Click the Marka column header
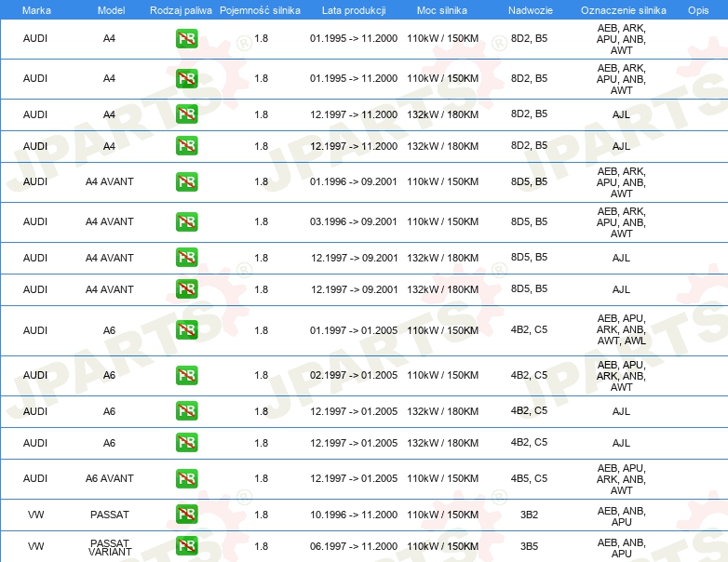This screenshot has height=562, width=728. click(x=36, y=10)
